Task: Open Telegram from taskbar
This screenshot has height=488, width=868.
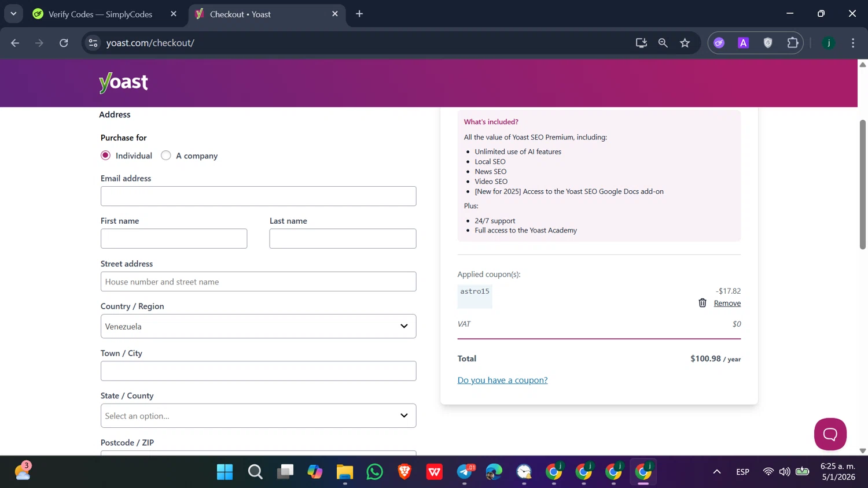Action: 465,472
